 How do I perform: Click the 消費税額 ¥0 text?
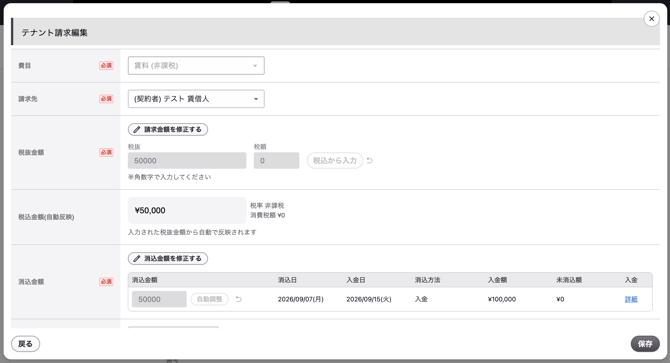tap(267, 215)
